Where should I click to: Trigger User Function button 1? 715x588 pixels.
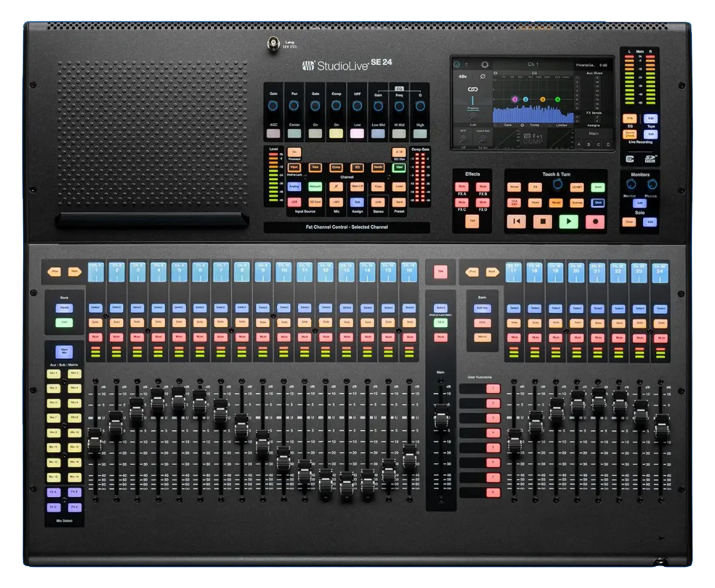tap(493, 388)
